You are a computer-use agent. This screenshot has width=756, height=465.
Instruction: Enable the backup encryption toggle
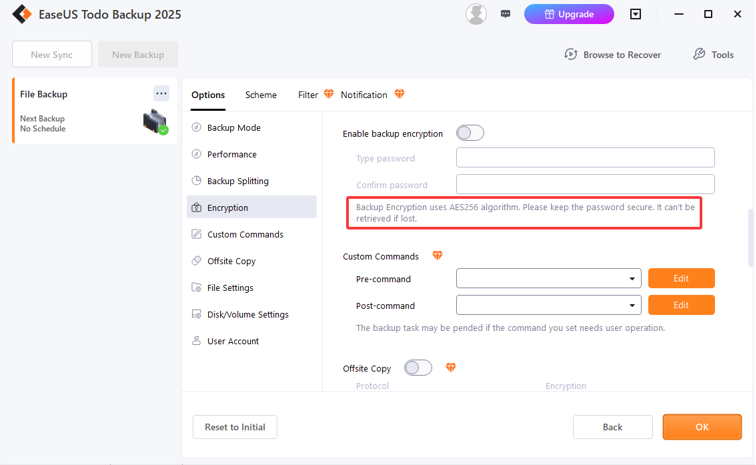pos(470,133)
